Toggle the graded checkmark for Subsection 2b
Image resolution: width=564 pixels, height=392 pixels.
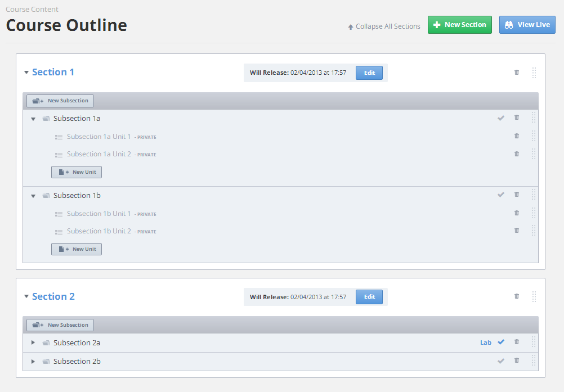click(x=501, y=361)
